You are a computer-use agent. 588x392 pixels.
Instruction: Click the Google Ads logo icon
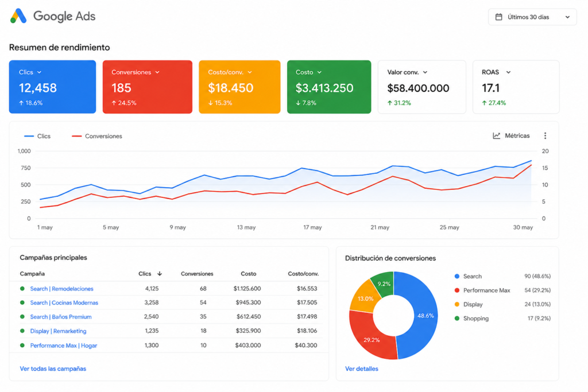pyautogui.click(x=18, y=16)
